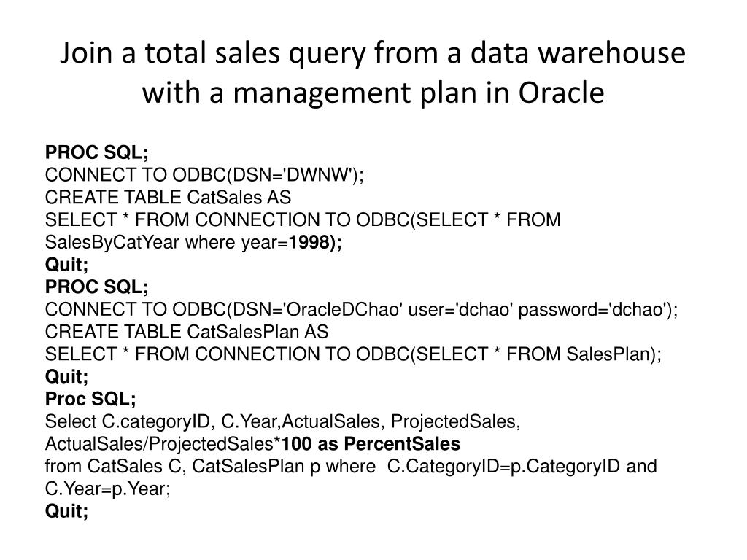
Task: Click the line ending 'FROM SalesPlan);'
Action: click(x=353, y=354)
